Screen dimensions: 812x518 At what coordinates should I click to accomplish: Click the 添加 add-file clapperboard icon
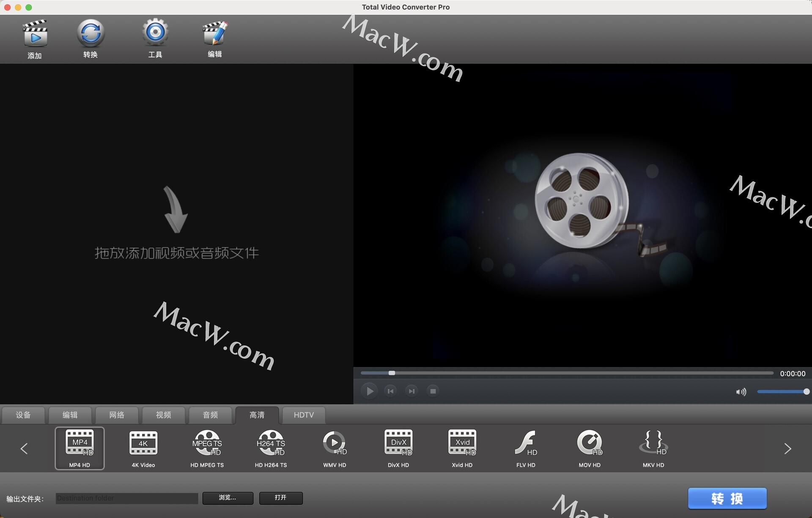point(35,33)
